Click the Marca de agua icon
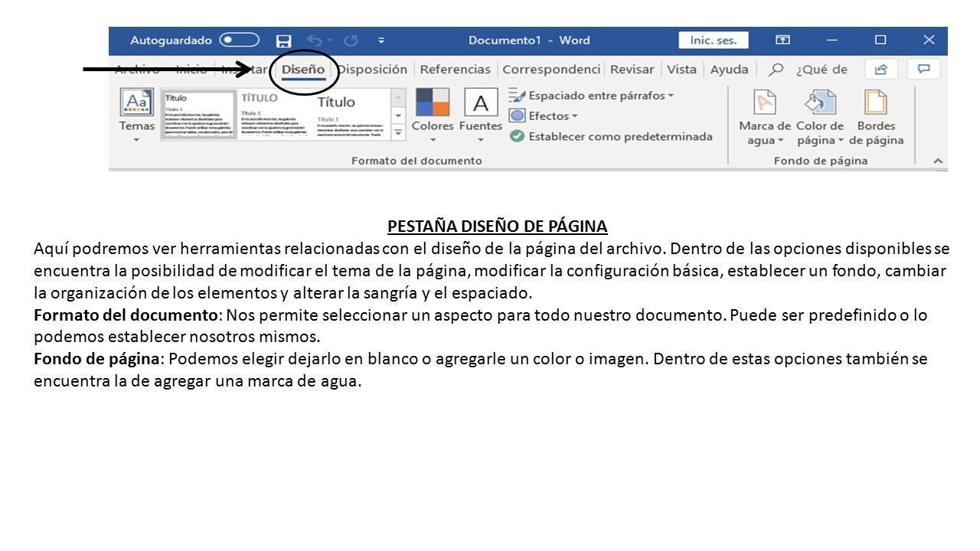980x551 pixels. (x=765, y=103)
